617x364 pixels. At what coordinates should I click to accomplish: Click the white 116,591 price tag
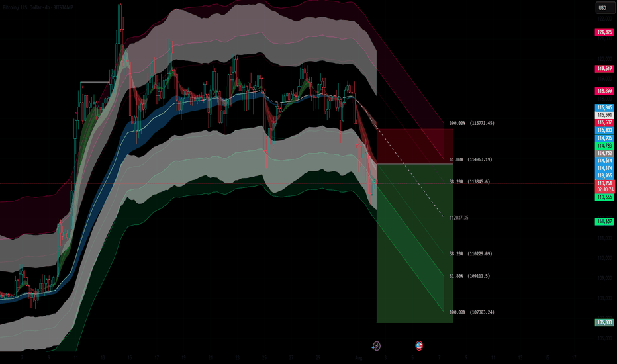[604, 115]
